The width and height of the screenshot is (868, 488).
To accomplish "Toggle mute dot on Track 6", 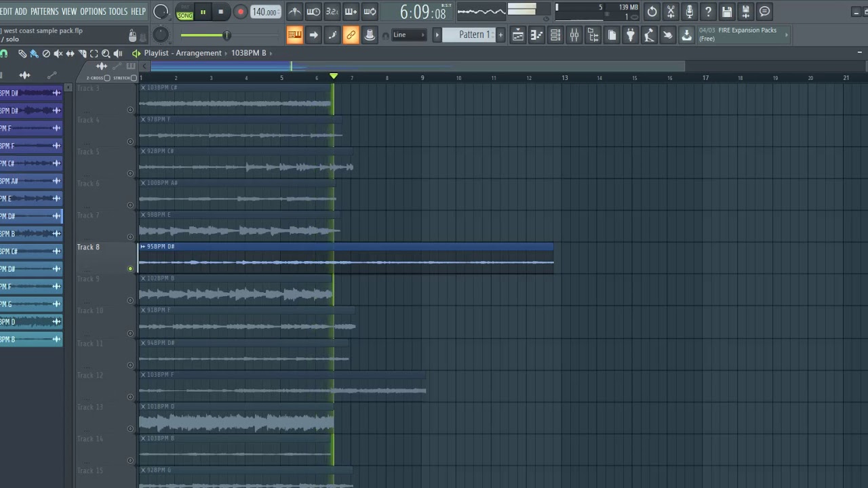I will [130, 205].
